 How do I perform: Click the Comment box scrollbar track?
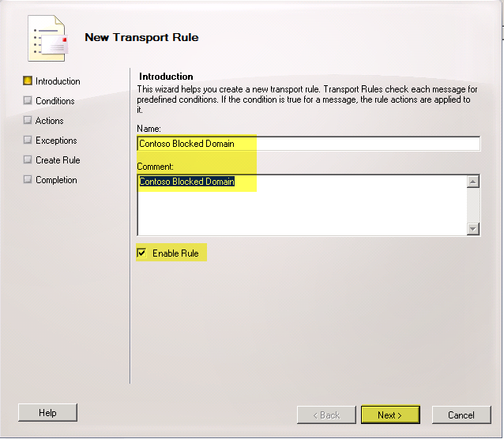(473, 205)
